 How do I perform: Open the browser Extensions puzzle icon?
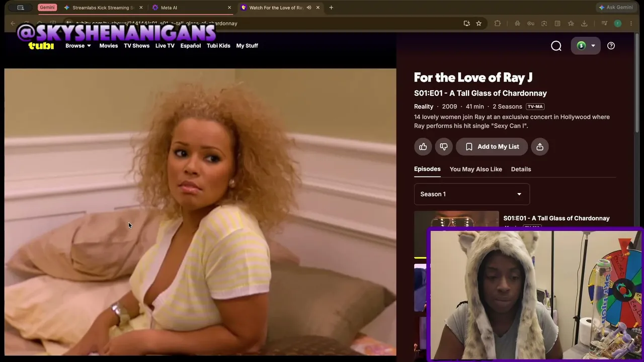[x=498, y=23]
